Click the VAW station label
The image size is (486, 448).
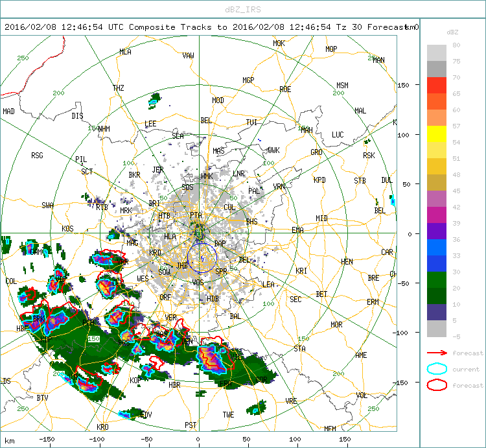pos(188,56)
